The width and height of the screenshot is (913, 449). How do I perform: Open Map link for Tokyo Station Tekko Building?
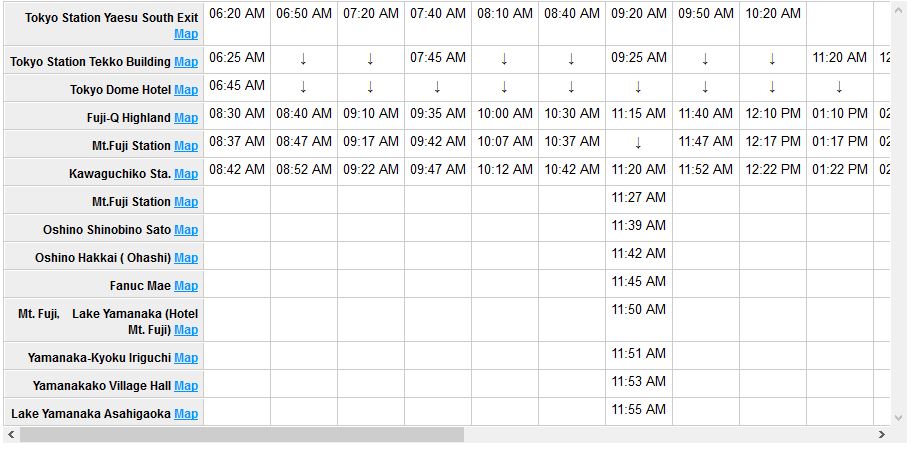coord(186,62)
